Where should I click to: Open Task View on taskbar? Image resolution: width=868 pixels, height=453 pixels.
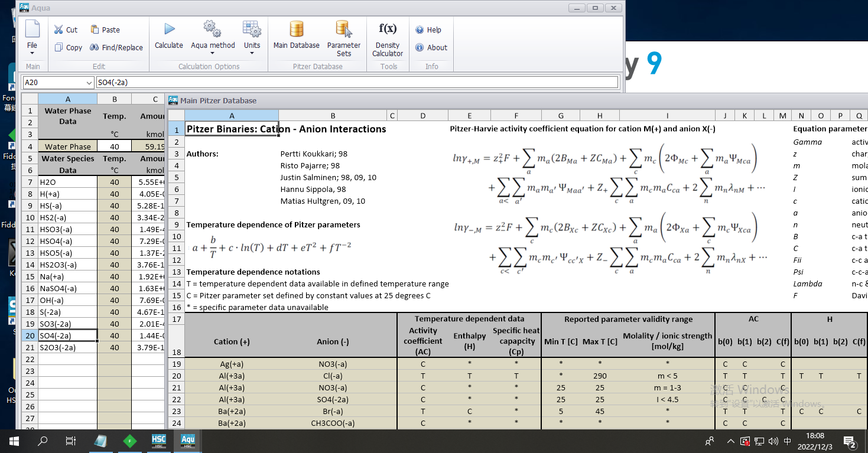[71, 441]
